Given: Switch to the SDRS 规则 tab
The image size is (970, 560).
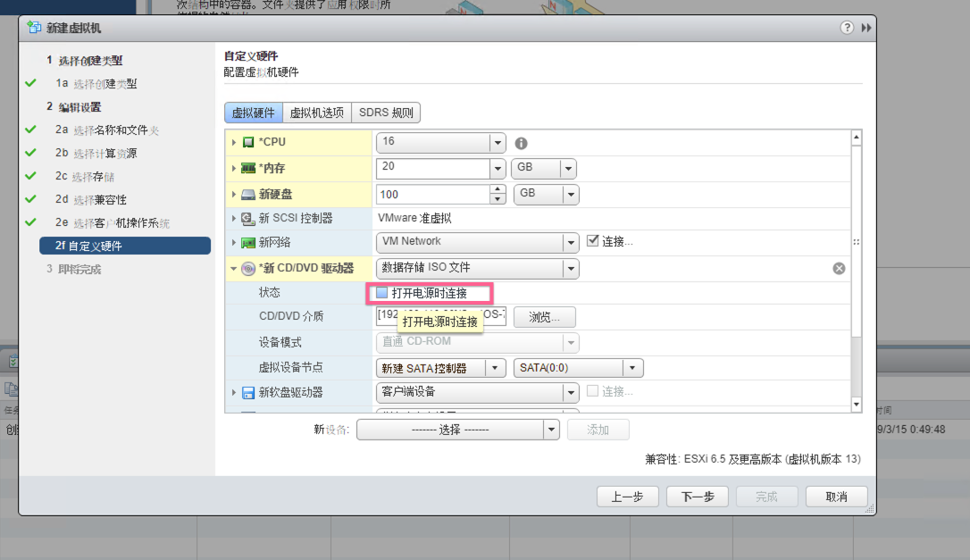Looking at the screenshot, I should (386, 113).
